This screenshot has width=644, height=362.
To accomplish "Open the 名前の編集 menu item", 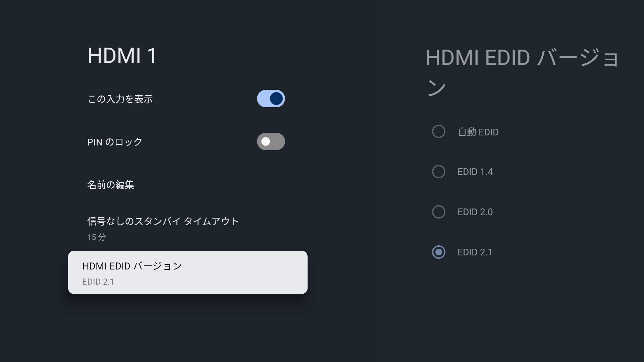I will click(x=111, y=185).
